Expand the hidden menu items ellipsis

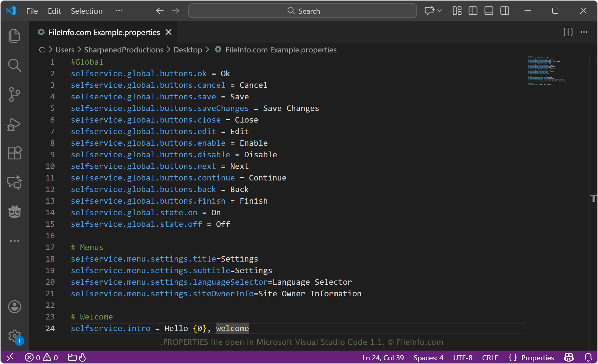coord(119,11)
